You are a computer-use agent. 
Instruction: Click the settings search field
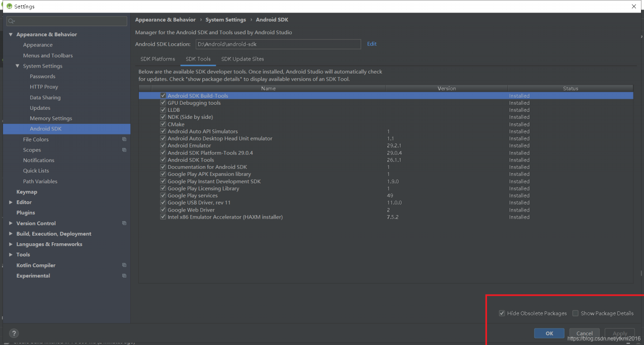[67, 21]
